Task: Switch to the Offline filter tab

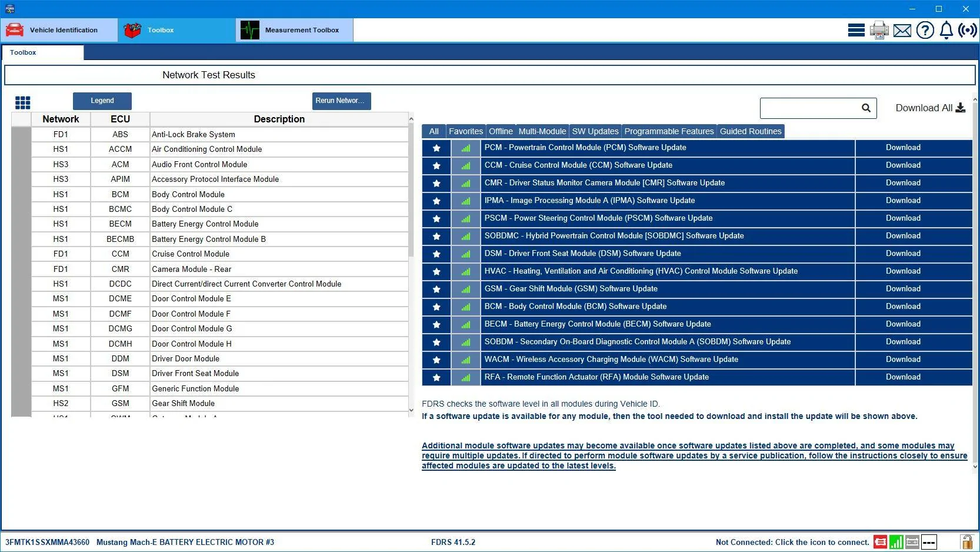Action: 501,131
